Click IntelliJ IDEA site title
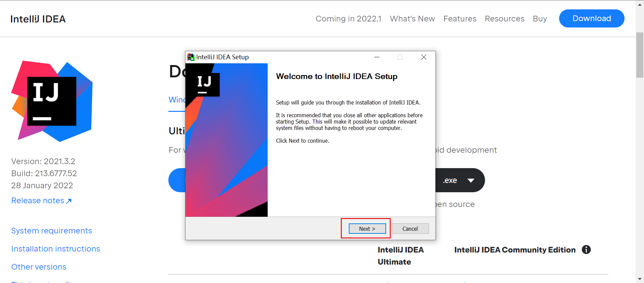This screenshot has height=283, width=644. 38,19
